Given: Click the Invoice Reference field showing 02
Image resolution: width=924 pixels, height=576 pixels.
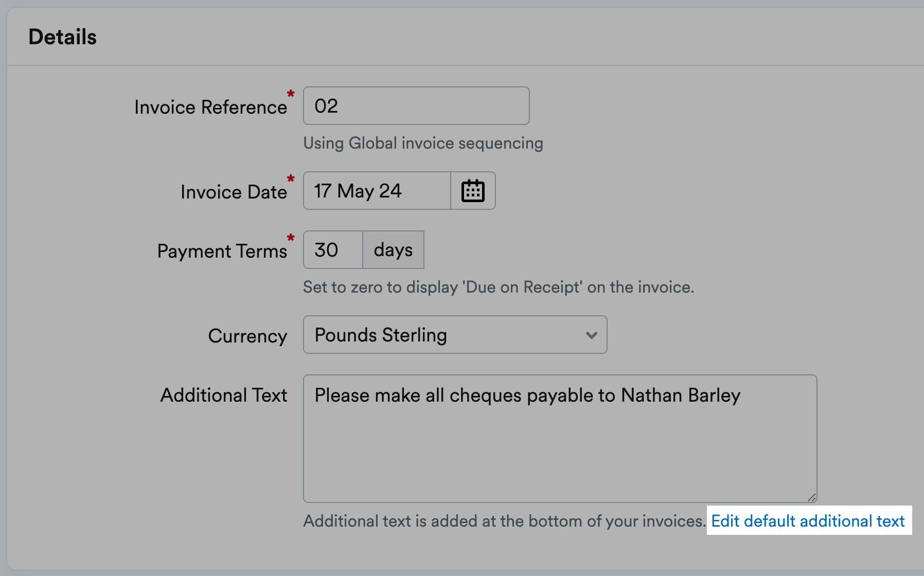Looking at the screenshot, I should (x=416, y=106).
